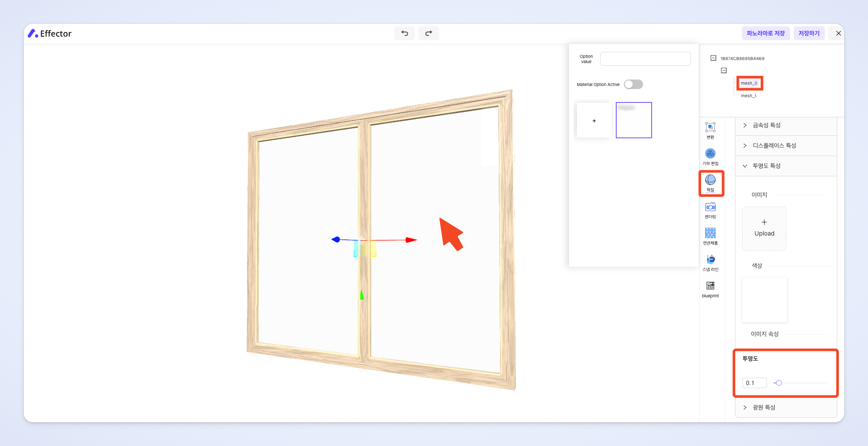
Task: Collapse the 1B874CB8695B4469 root node
Action: [x=713, y=58]
